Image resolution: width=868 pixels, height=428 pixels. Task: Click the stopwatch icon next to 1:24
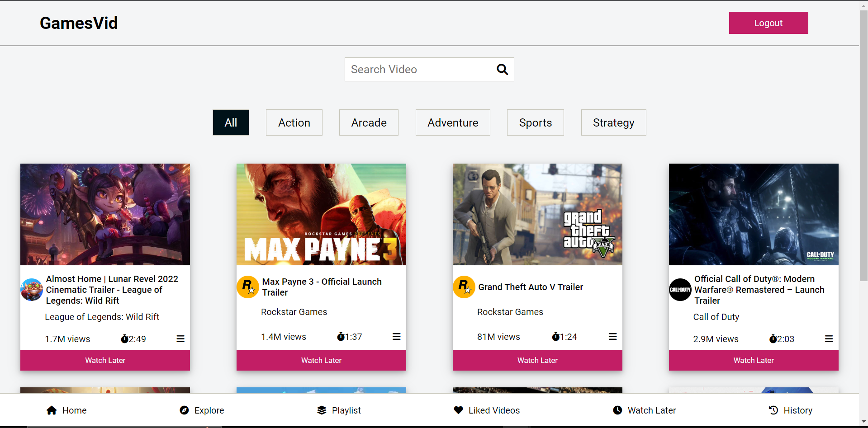[555, 337]
